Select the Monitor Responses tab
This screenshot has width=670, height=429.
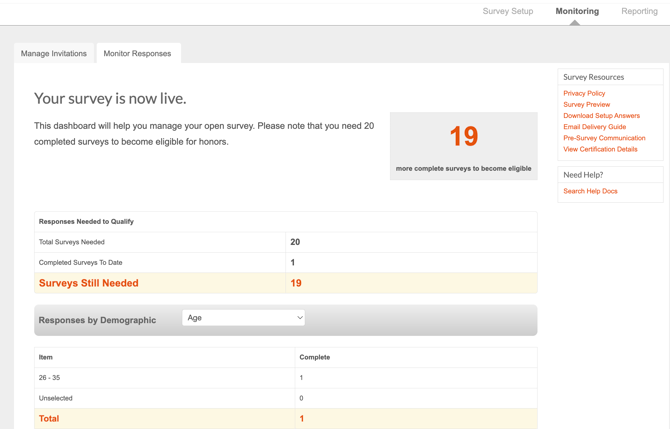137,53
